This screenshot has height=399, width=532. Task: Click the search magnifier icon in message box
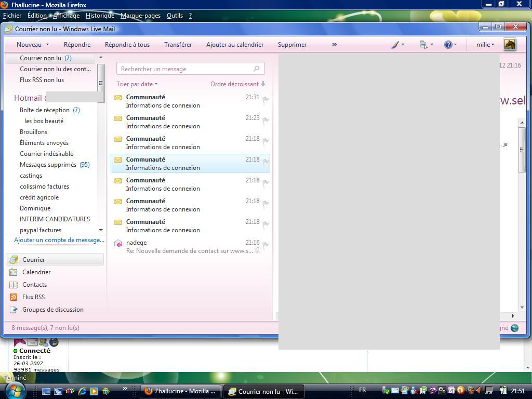[x=256, y=69]
